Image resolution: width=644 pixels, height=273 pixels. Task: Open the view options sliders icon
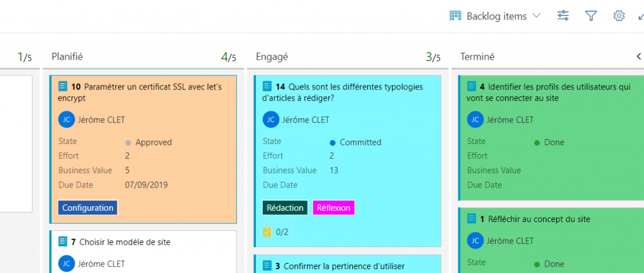point(563,16)
